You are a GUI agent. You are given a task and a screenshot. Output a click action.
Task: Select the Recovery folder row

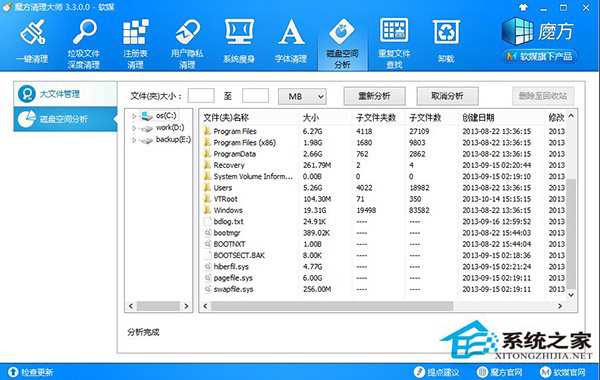[x=383, y=165]
